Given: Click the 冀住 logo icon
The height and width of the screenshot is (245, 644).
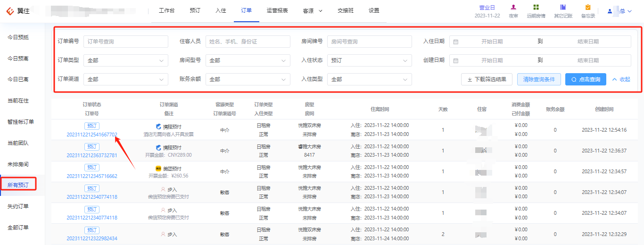Looking at the screenshot, I should click(x=10, y=11).
